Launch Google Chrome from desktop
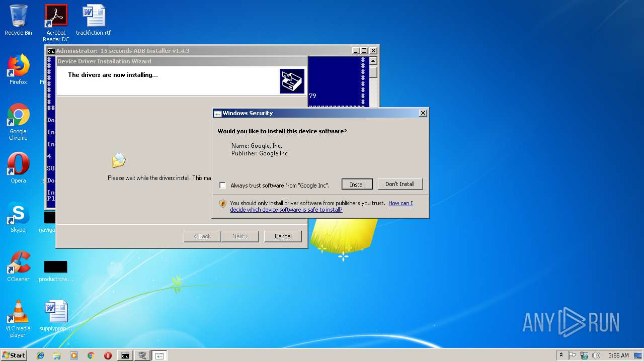 click(18, 122)
